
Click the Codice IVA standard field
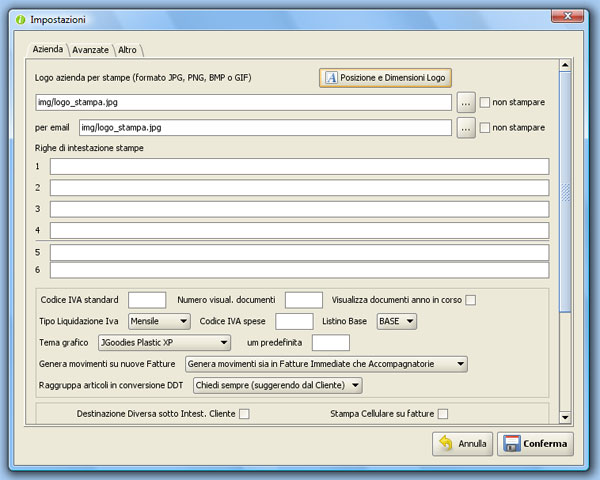(147, 300)
